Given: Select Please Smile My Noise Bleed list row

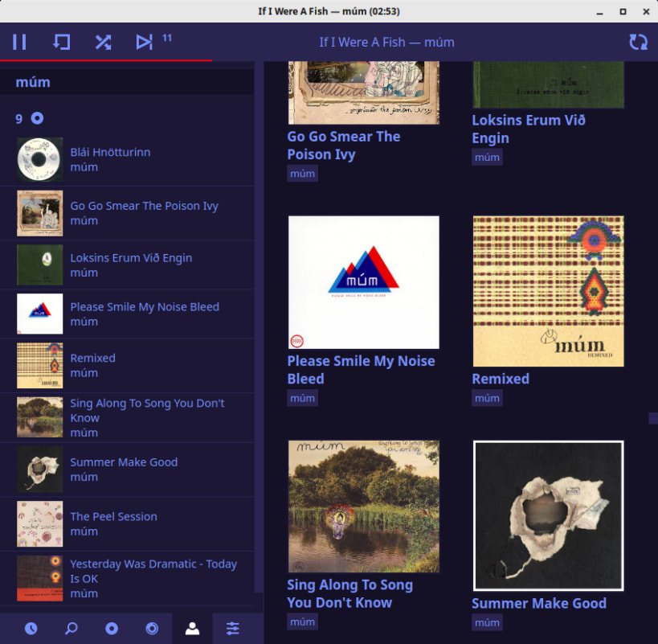Looking at the screenshot, I should (x=127, y=314).
